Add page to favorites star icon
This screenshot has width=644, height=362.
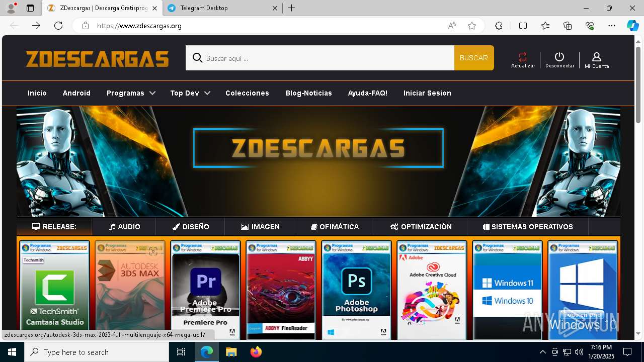coord(472,26)
